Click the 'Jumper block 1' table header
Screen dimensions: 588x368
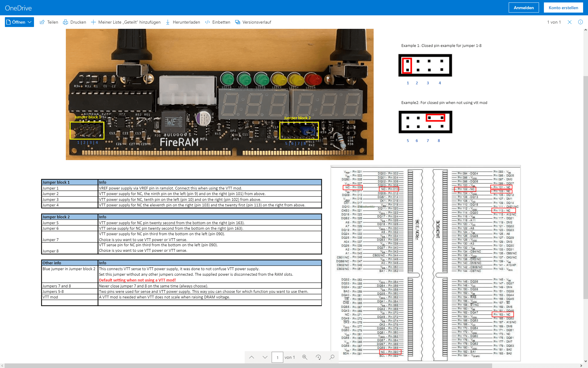[70, 182]
